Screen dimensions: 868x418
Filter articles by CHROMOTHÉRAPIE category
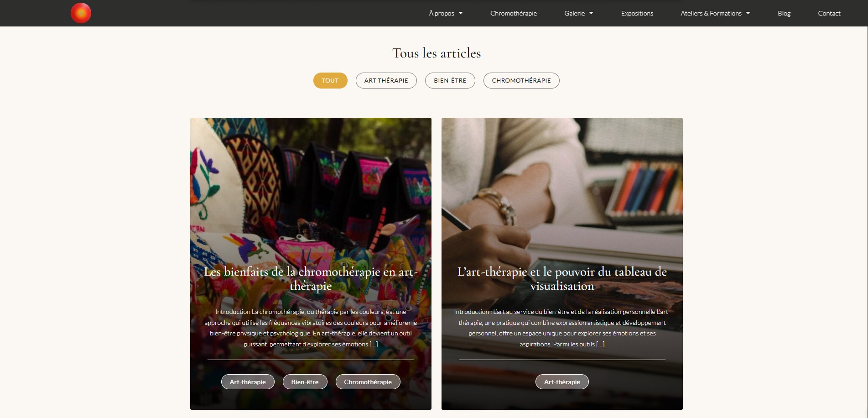pyautogui.click(x=521, y=80)
